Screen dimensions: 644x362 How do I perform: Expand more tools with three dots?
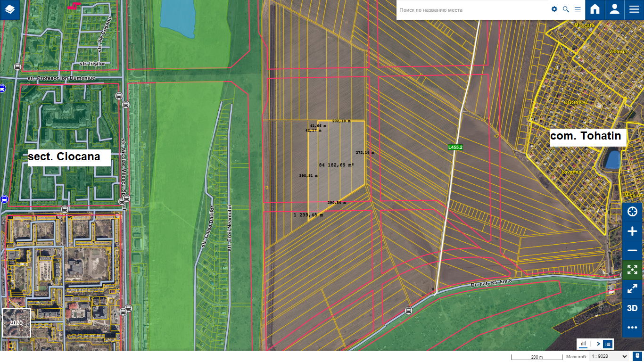pos(632,328)
